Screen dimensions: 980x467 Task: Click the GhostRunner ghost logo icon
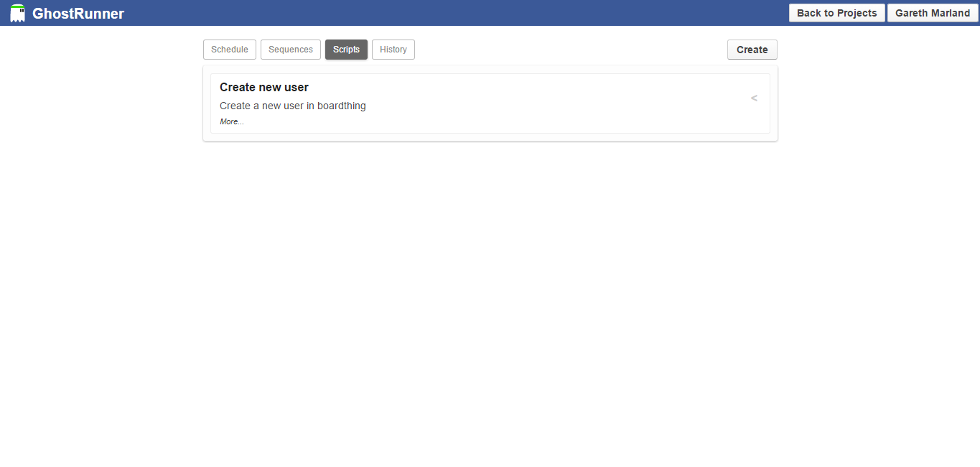(17, 12)
